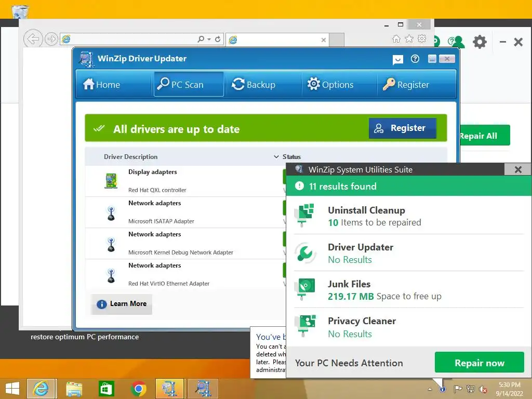Click the network tray icon
Viewport: 532px width, 399px height.
point(471,389)
